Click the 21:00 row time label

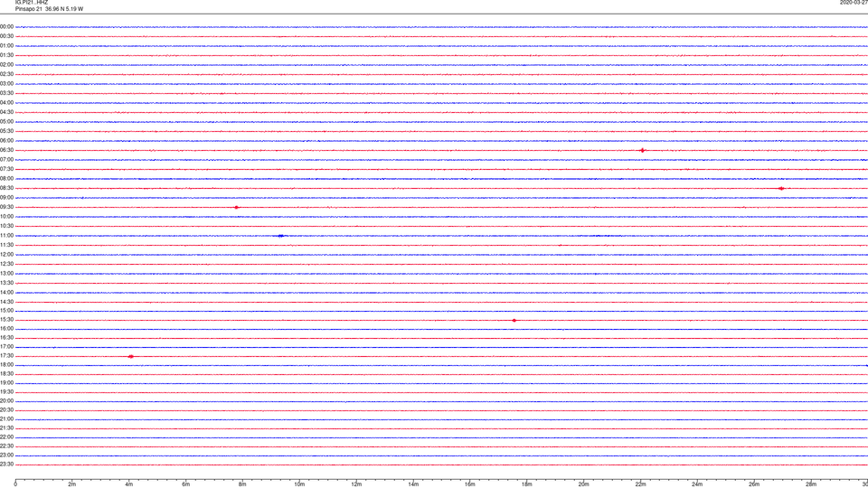pyautogui.click(x=6, y=419)
